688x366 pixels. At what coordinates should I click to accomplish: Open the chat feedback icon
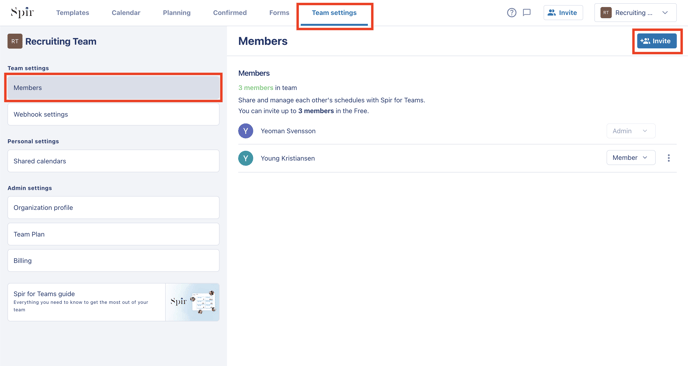(527, 13)
